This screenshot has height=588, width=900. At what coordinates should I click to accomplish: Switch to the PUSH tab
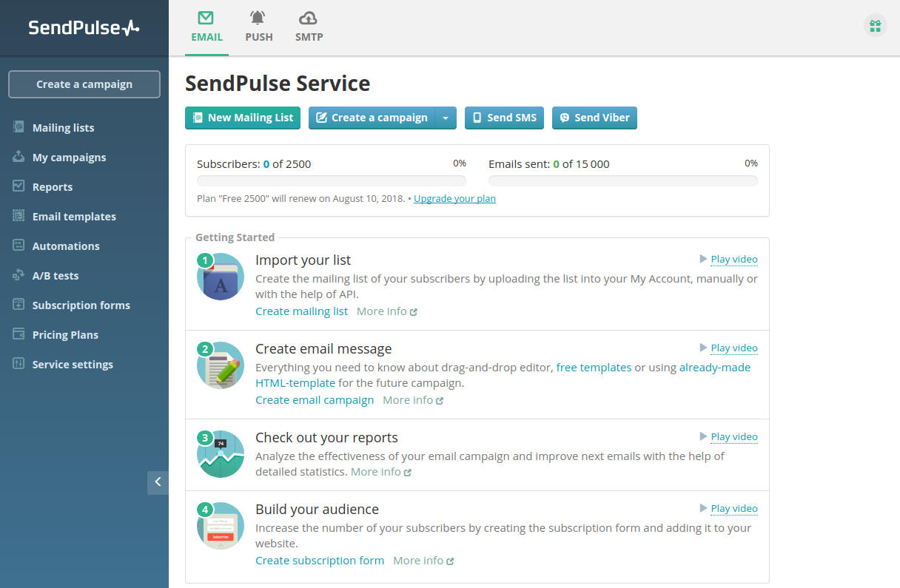coord(258,27)
